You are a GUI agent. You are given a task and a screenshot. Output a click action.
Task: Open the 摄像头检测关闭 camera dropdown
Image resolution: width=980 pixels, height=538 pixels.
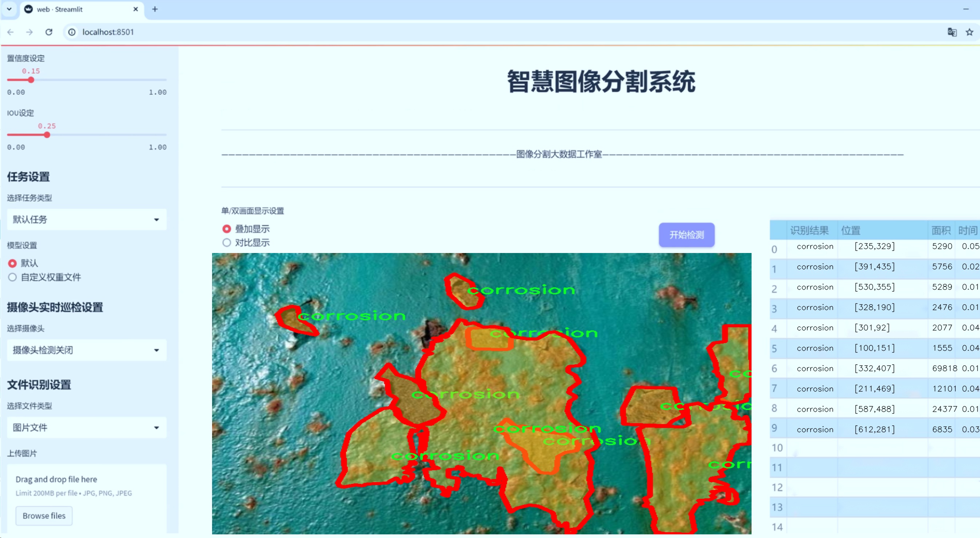click(x=87, y=350)
